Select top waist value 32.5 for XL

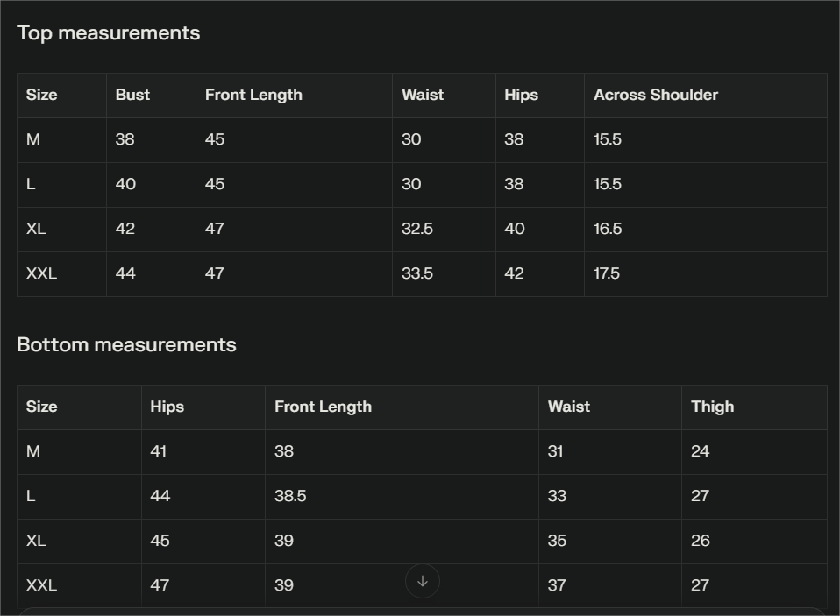coord(417,230)
